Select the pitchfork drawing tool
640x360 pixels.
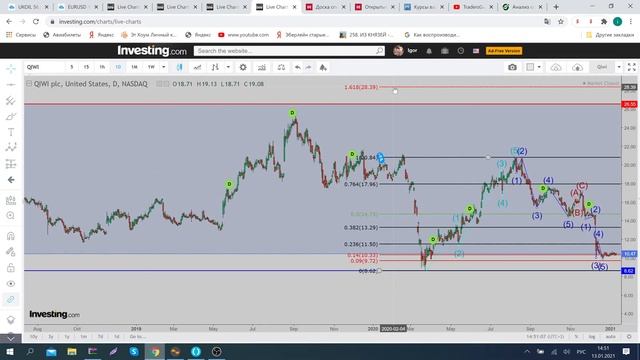tap(11, 100)
